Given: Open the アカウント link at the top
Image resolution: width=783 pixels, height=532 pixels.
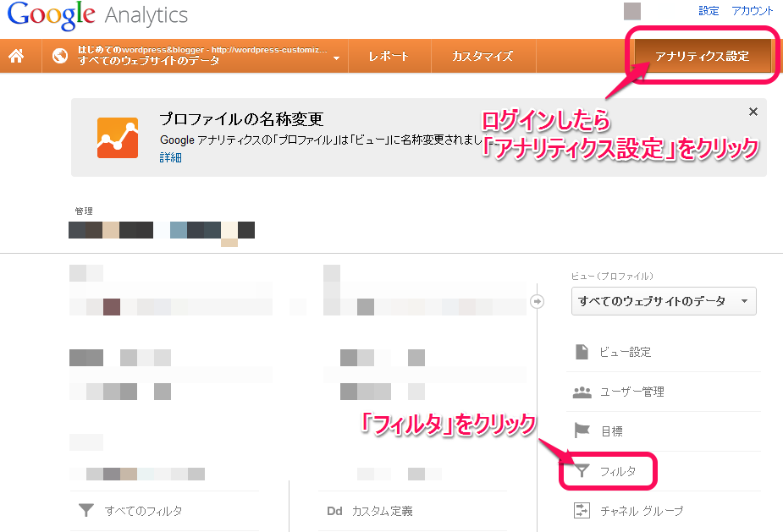Looking at the screenshot, I should point(752,11).
